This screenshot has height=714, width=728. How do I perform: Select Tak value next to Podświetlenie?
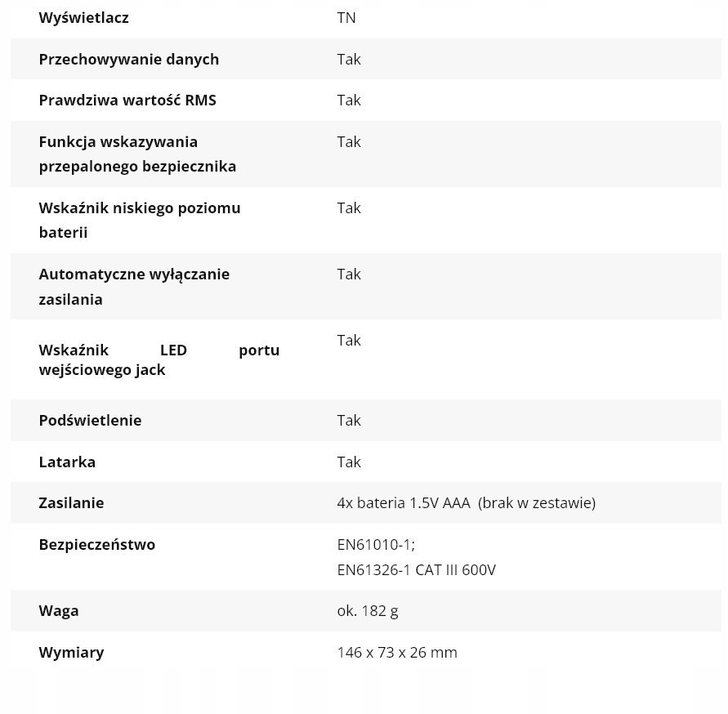tap(349, 421)
